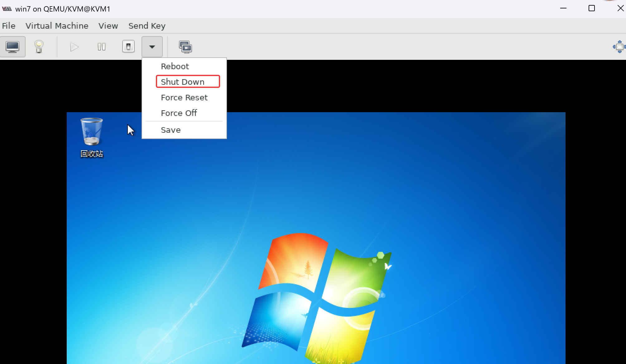This screenshot has width=626, height=364.
Task: Open the File menu
Action: pyautogui.click(x=9, y=26)
